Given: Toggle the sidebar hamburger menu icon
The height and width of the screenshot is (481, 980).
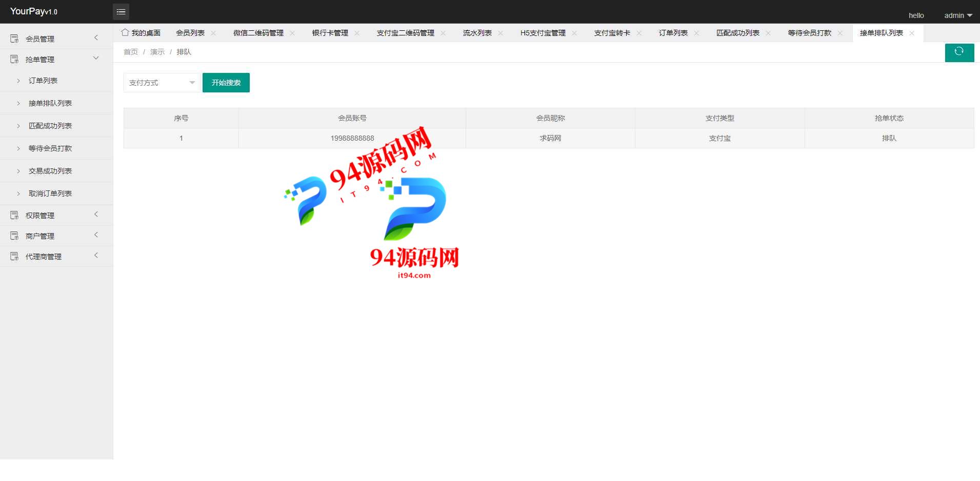Looking at the screenshot, I should coord(121,12).
